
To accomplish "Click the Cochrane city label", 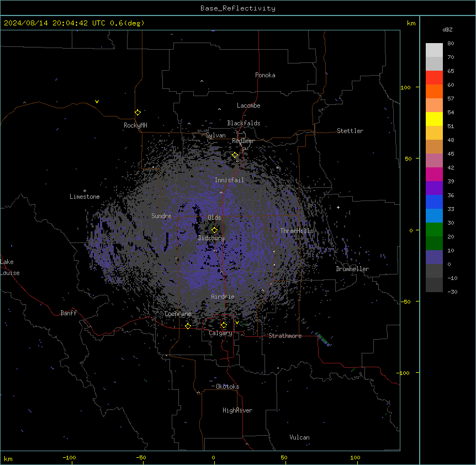I will click(178, 314).
